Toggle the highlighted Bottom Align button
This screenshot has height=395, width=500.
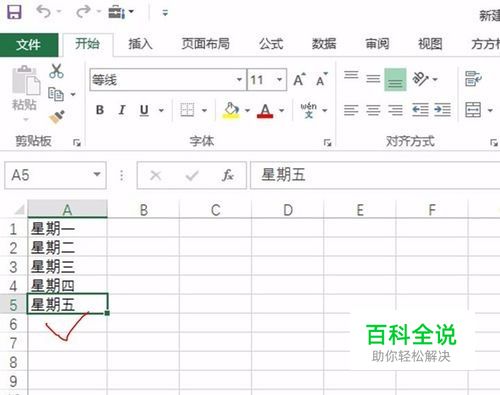click(395, 79)
